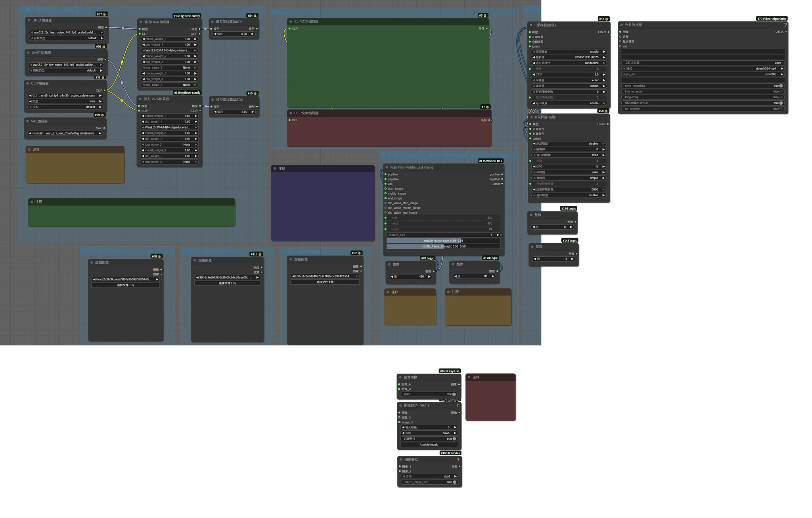812x518 pixels.
Task: Toggle the 布尔 switch in 图像切换 node
Action: click(x=454, y=394)
